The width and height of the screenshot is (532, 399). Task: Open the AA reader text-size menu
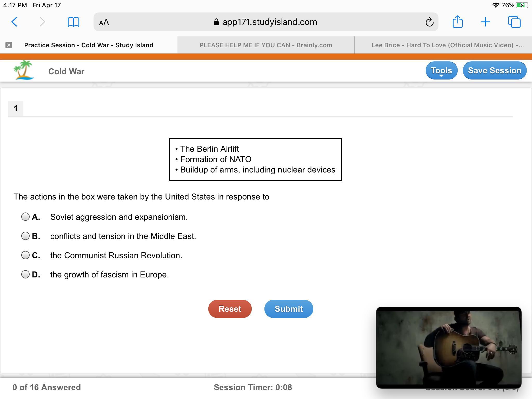104,22
